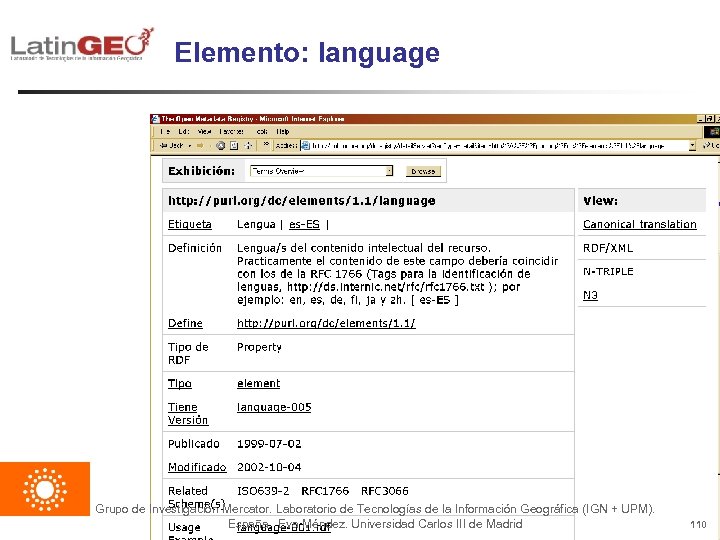The width and height of the screenshot is (720, 540).
Task: Open the N3 view link
Action: tap(590, 295)
